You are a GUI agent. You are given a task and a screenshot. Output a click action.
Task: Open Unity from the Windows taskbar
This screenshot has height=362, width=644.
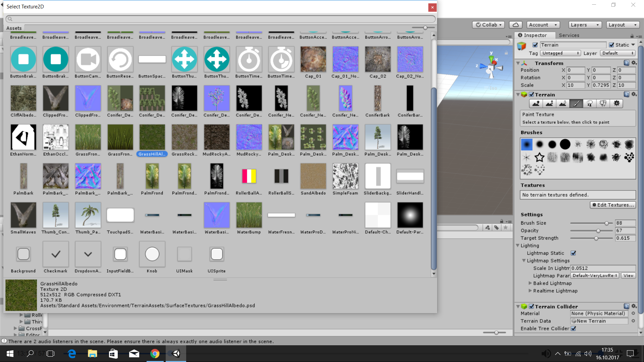pos(176,353)
